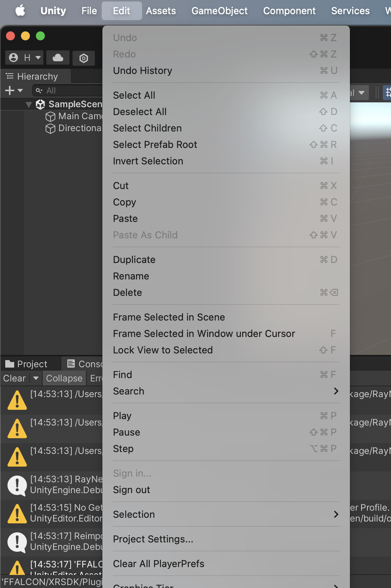Viewport: 391px width, 588px height.
Task: Click the Directional Light cube icon
Action: 50,129
